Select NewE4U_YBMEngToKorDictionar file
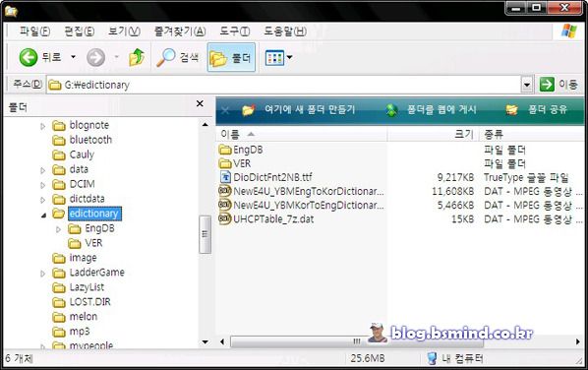 [x=308, y=191]
